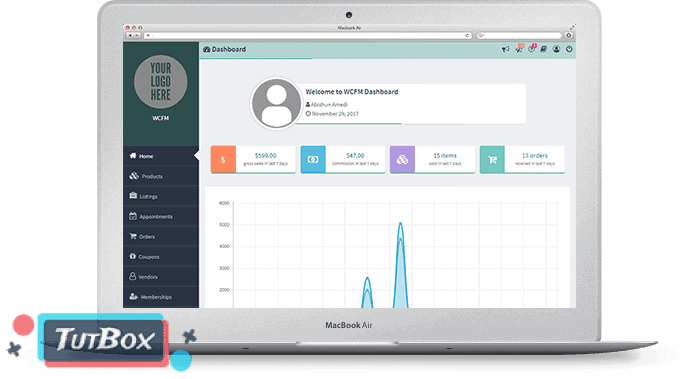Go to Listings in sidebar
The image size is (681, 379).
pos(161,196)
